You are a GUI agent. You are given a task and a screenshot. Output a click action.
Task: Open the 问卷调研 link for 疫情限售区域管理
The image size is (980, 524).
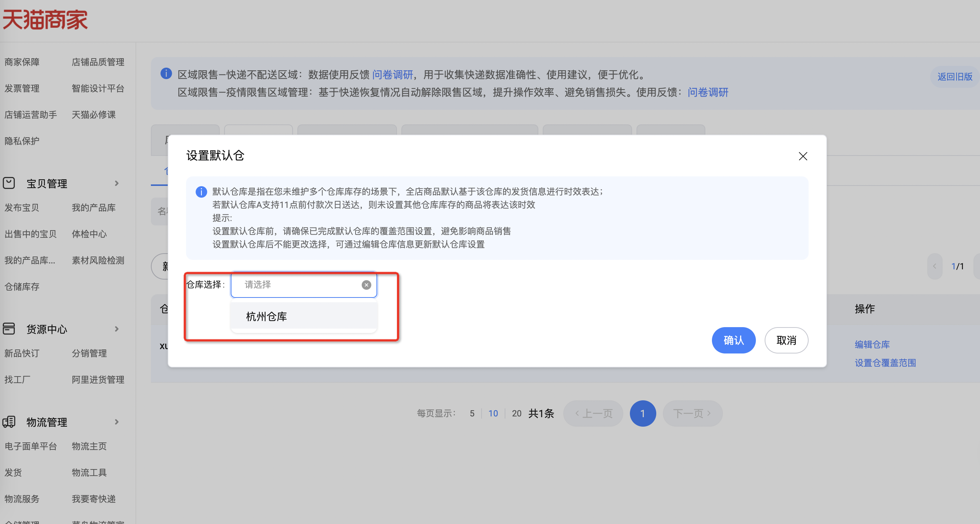pyautogui.click(x=708, y=92)
